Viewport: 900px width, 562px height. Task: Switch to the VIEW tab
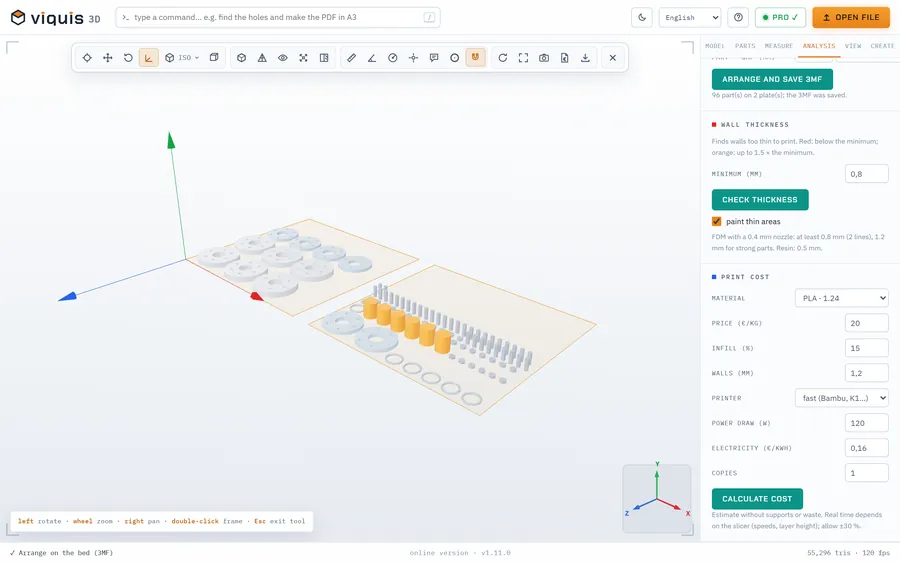853,46
